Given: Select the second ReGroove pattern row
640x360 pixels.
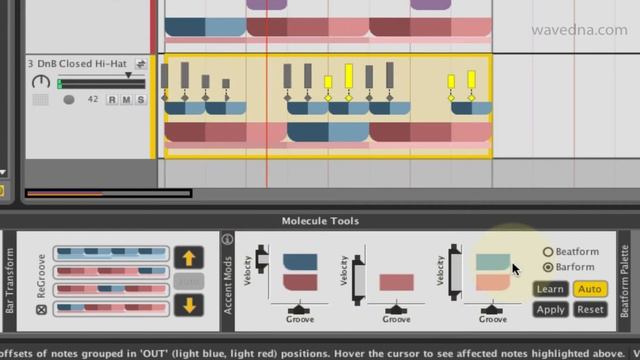Looking at the screenshot, I should tap(111, 271).
